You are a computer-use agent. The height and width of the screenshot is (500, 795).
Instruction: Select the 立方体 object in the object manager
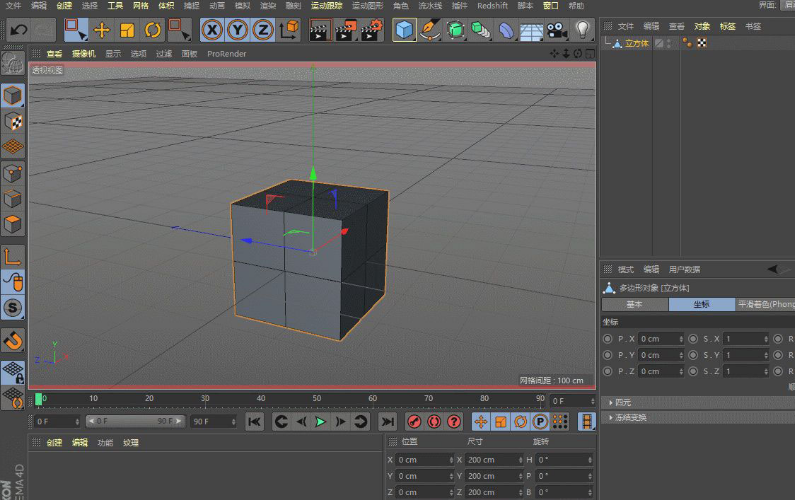(x=636, y=43)
